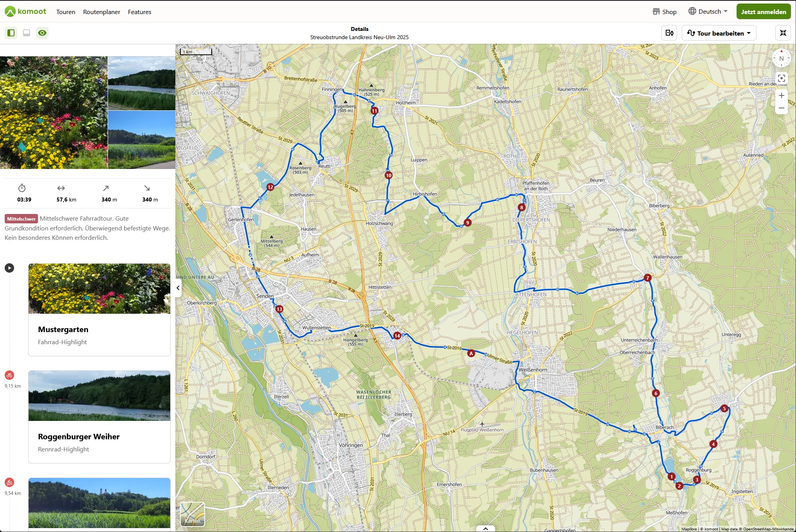Zoom out the map with minus

pyautogui.click(x=782, y=108)
